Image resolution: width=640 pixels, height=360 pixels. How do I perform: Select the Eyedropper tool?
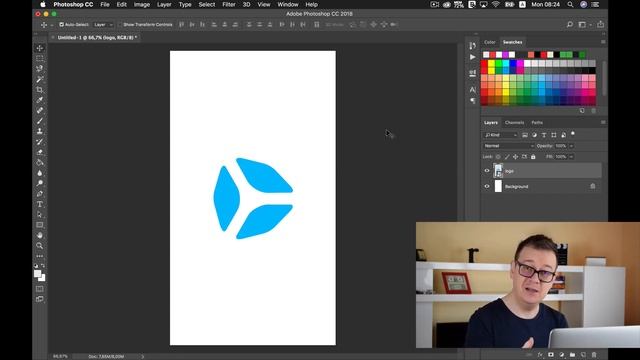40,100
